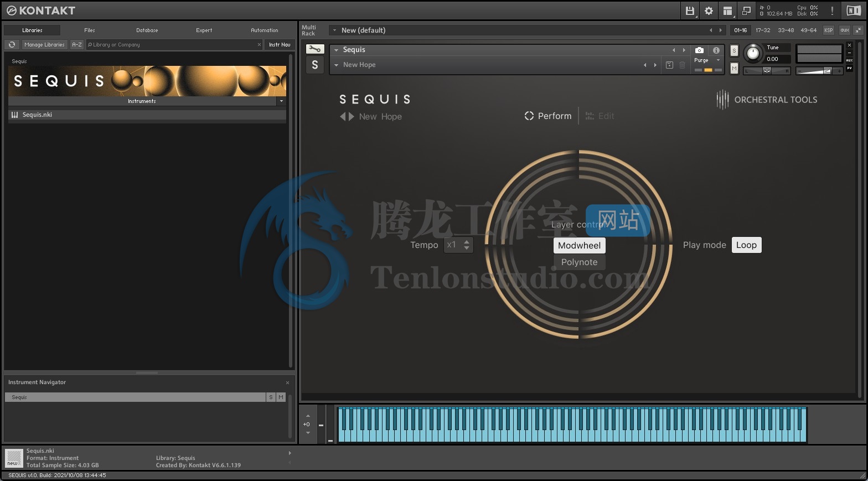Click the floppy disk save icon
Screen dimensions: 868x481
point(690,11)
